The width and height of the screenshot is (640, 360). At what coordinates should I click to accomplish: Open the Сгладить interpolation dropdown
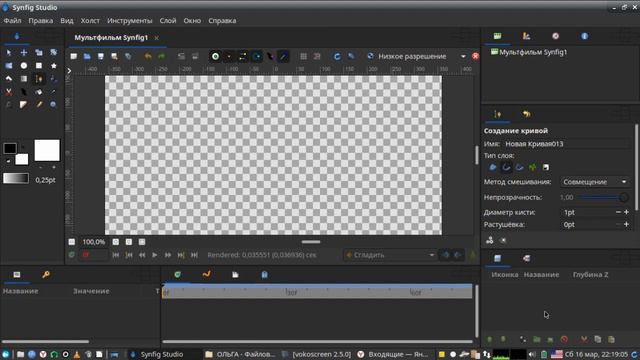coord(390,255)
